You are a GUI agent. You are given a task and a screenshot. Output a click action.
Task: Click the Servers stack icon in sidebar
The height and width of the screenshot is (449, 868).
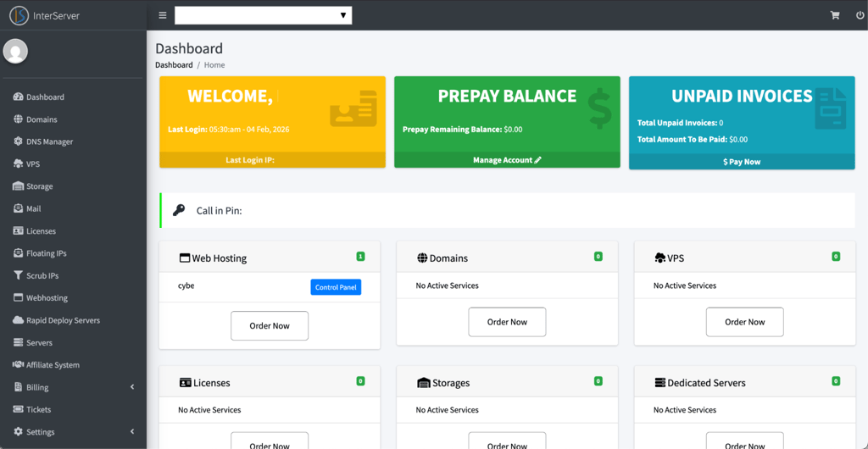18,343
